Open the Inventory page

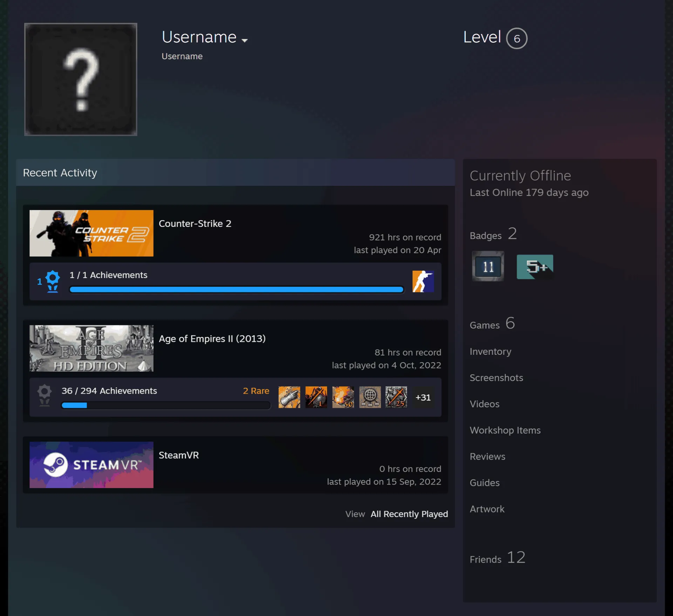[x=490, y=351]
